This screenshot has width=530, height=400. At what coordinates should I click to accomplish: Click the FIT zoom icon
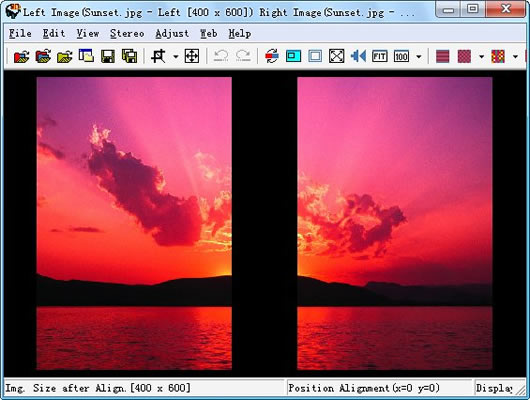tap(380, 56)
